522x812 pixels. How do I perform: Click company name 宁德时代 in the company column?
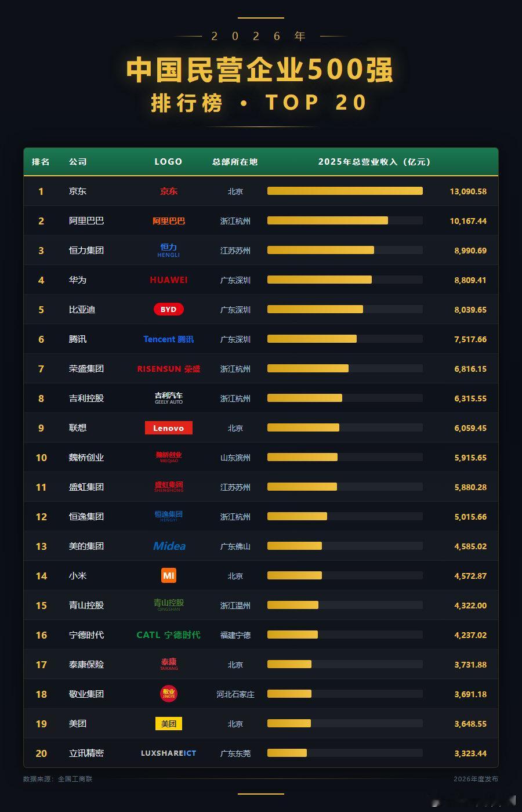(86, 635)
